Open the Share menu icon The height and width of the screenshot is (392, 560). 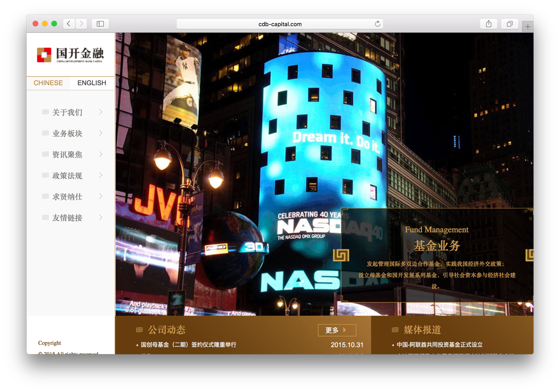(489, 24)
